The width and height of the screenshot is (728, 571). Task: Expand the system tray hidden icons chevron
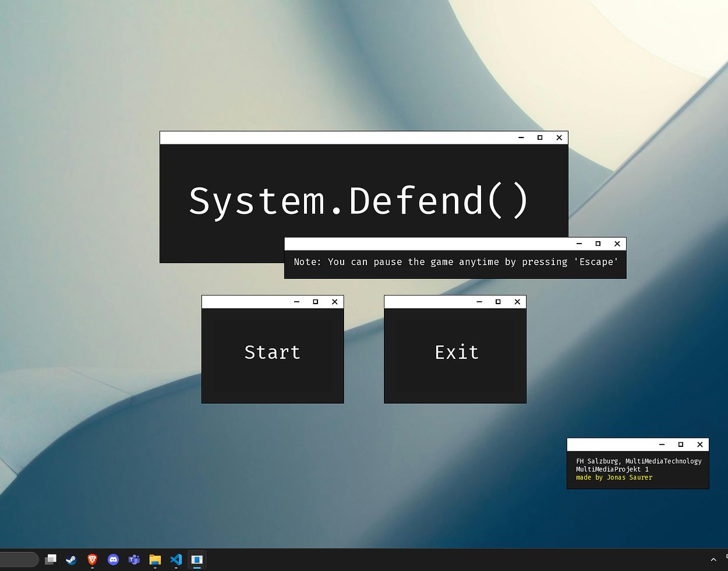713,560
